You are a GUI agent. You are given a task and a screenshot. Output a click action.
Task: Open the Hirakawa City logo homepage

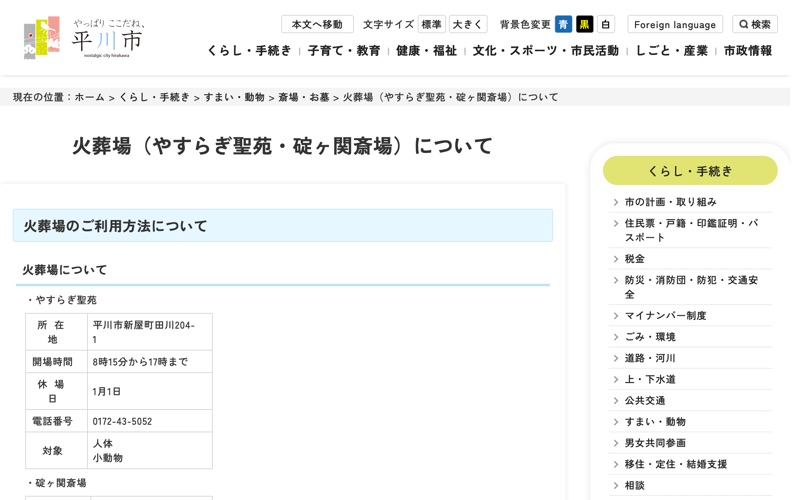click(84, 38)
